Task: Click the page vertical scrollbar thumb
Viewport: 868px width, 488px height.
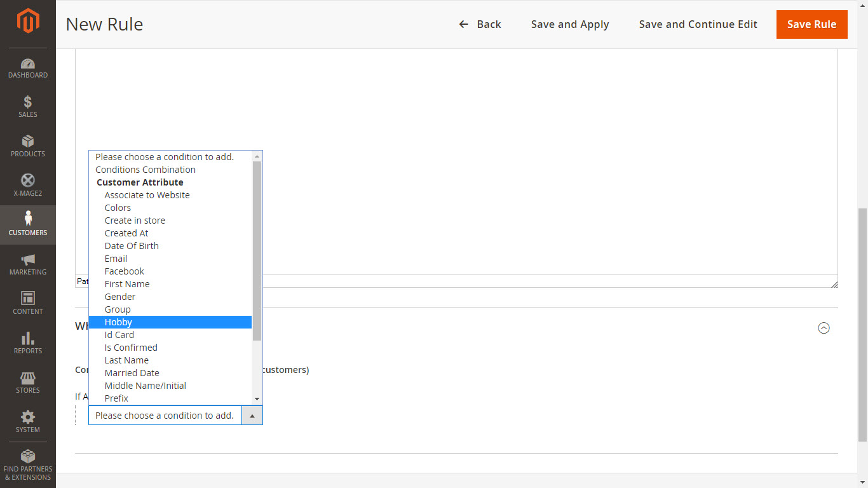Action: coord(863,325)
